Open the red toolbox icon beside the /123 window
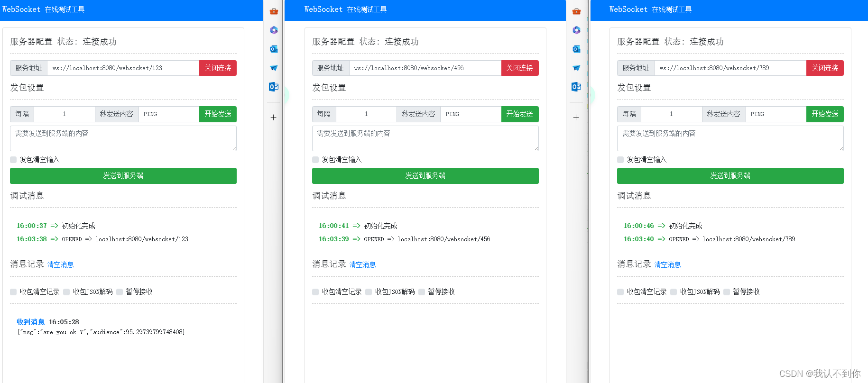 pos(274,11)
